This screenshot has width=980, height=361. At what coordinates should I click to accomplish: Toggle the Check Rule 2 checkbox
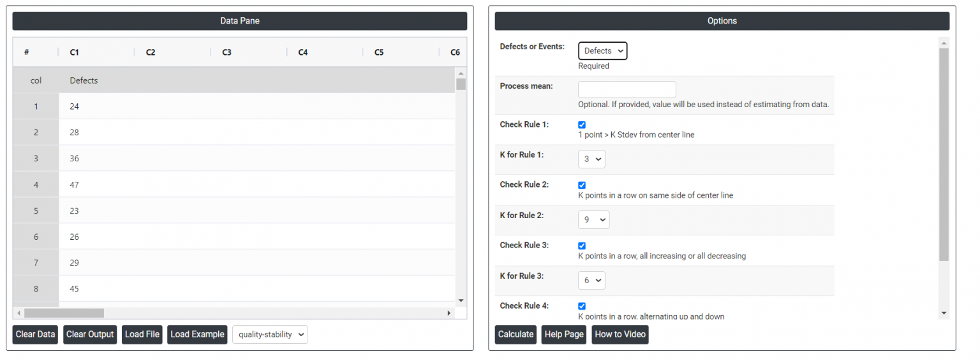pyautogui.click(x=582, y=186)
